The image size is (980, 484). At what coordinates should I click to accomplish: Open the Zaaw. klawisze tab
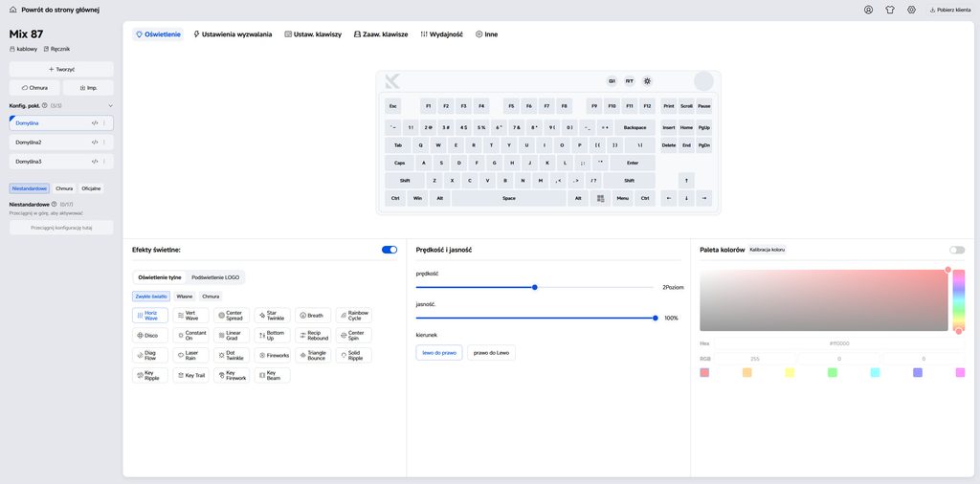click(381, 34)
